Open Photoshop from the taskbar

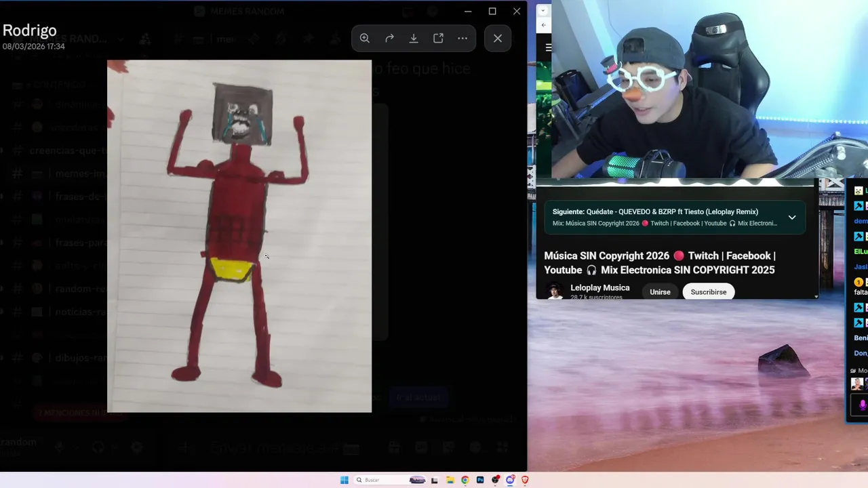click(x=480, y=480)
